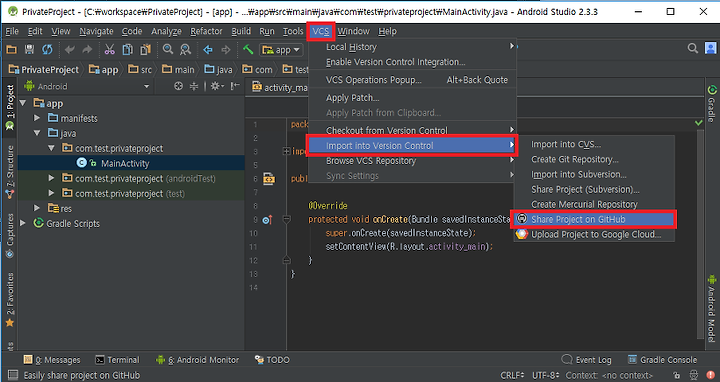The height and width of the screenshot is (382, 720).
Task: Click Collapse All icon in Project panel
Action: 194,86
